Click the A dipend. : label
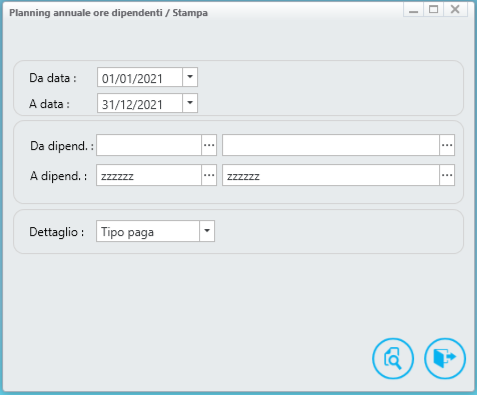 point(58,176)
